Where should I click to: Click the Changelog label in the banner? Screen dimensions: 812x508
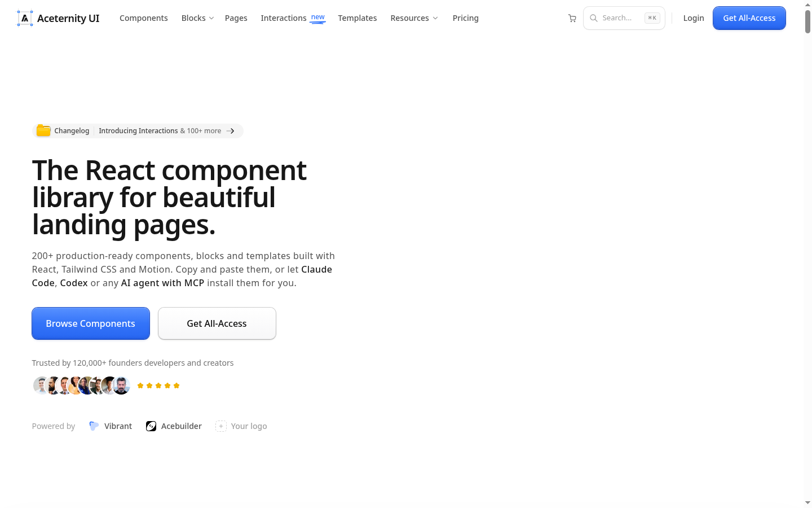point(72,131)
